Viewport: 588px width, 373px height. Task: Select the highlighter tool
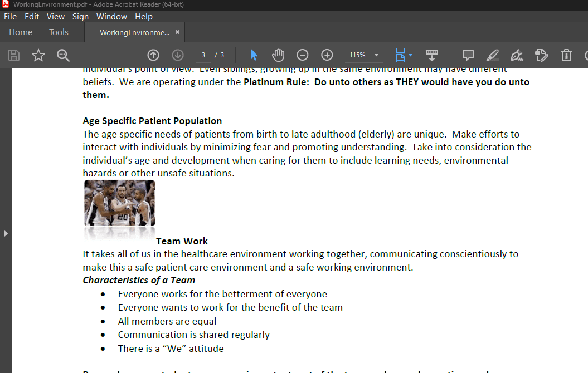(493, 55)
